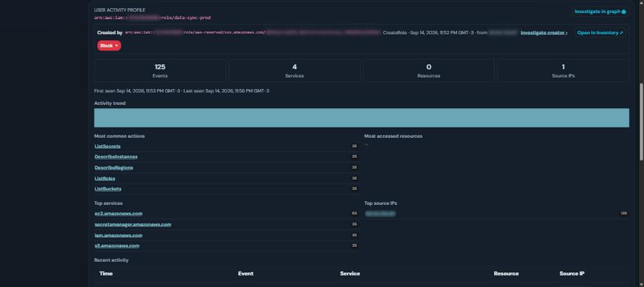
Task: Select ec2.amazonaws.com in top services
Action: 118,214
